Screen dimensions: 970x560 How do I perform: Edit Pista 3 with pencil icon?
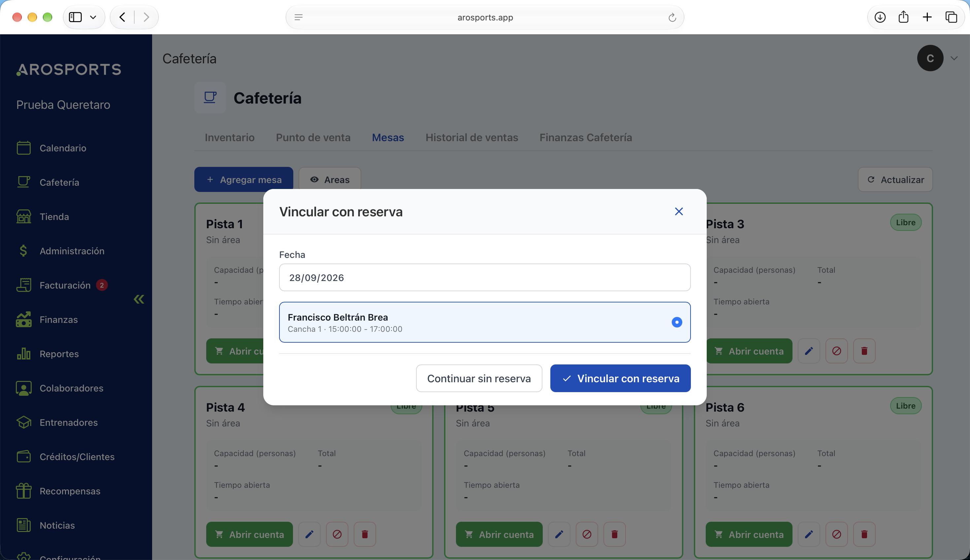(x=809, y=351)
